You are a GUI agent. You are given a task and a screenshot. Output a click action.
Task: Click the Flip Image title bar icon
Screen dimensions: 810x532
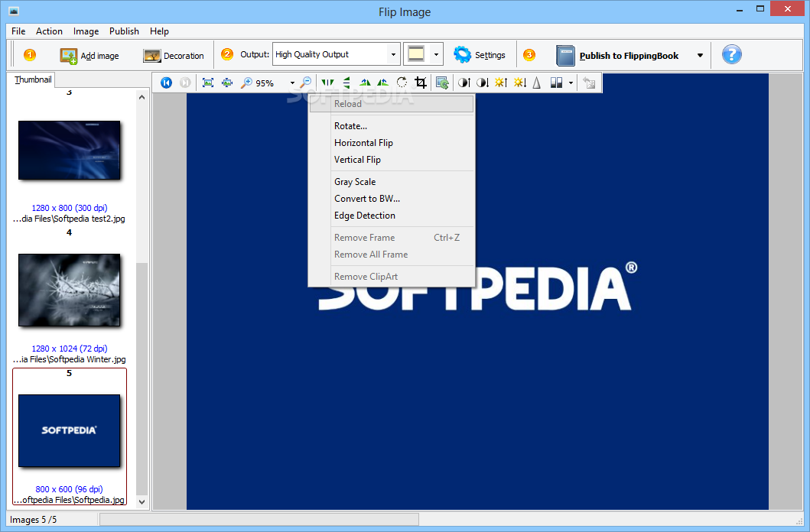(14, 11)
